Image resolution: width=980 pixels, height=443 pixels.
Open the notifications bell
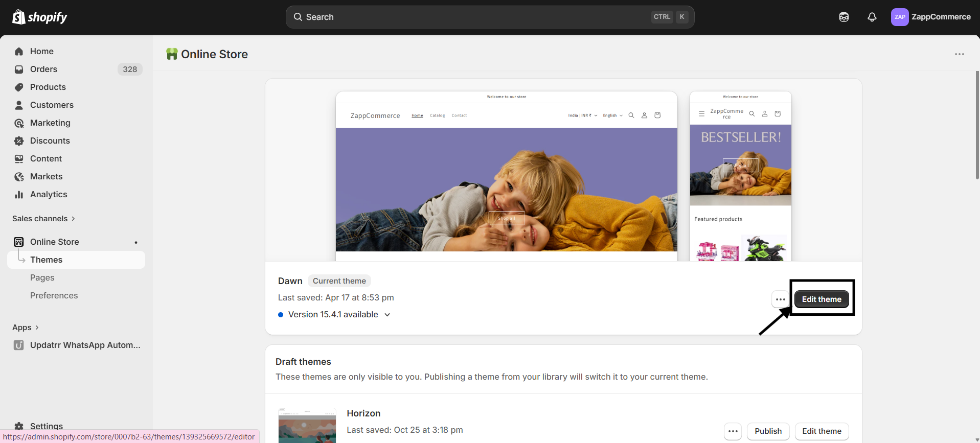point(872,17)
